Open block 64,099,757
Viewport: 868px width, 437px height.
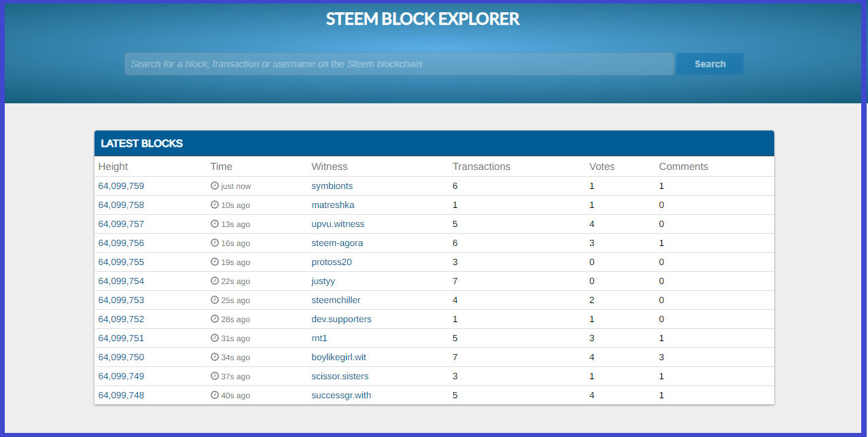pyautogui.click(x=121, y=224)
